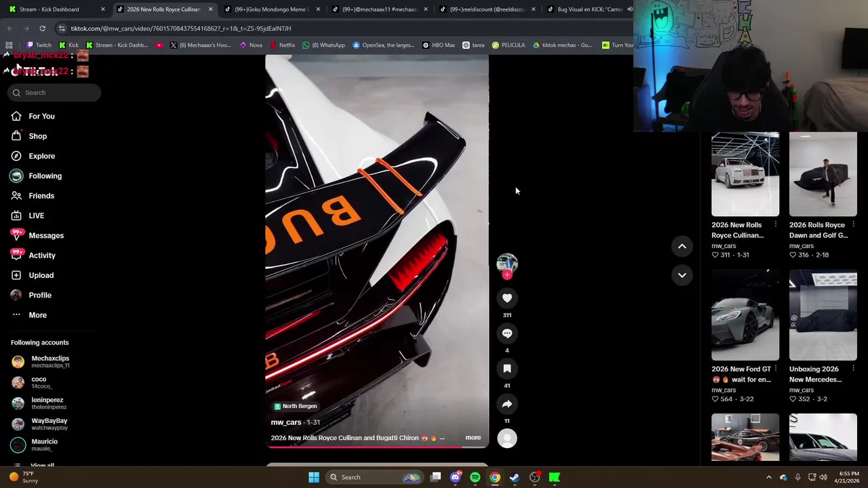The image size is (868, 488).
Task: Open options menu for Mercedes unboxing card
Action: pyautogui.click(x=853, y=369)
